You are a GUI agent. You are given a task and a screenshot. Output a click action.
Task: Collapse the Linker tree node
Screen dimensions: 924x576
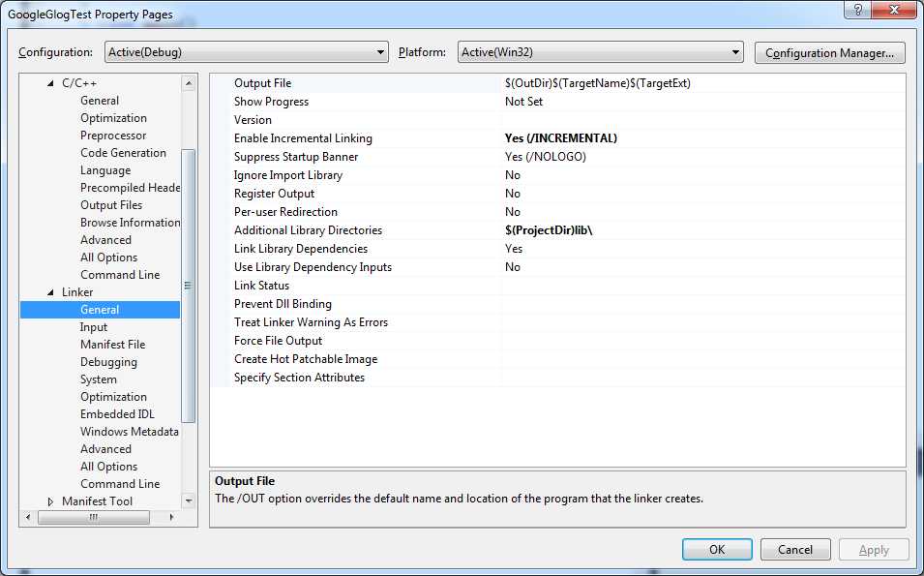[x=50, y=292]
